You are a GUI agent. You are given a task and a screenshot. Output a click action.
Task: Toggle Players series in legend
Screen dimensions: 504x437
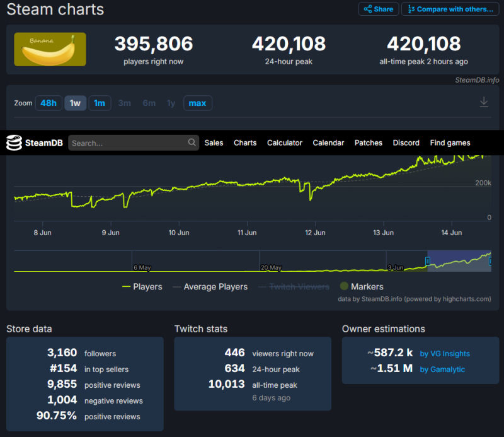pyautogui.click(x=142, y=286)
